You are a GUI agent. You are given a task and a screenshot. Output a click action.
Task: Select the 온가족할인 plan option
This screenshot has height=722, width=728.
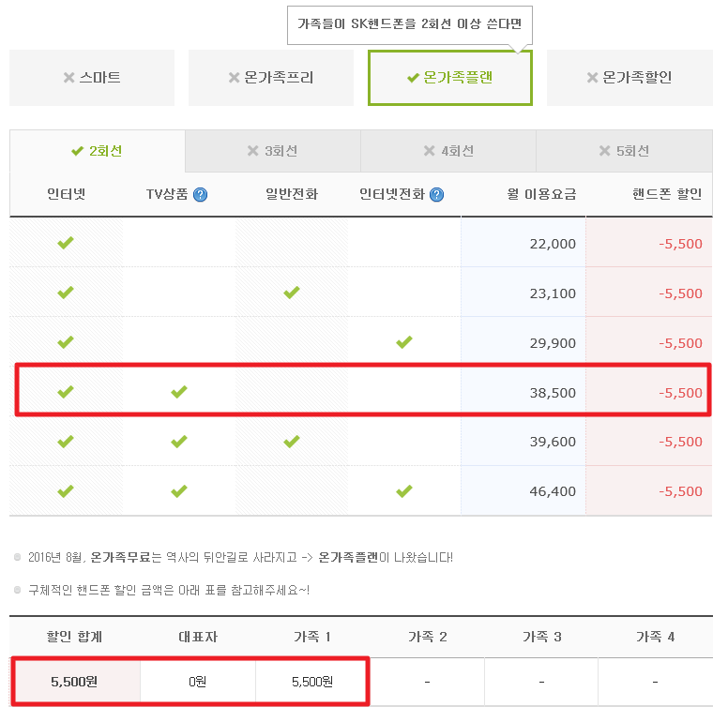[629, 78]
